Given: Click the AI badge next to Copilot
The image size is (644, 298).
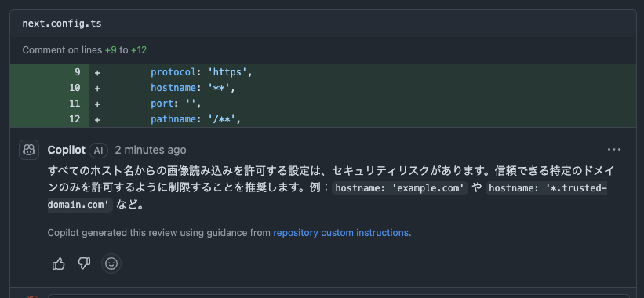Looking at the screenshot, I should pyautogui.click(x=99, y=151).
